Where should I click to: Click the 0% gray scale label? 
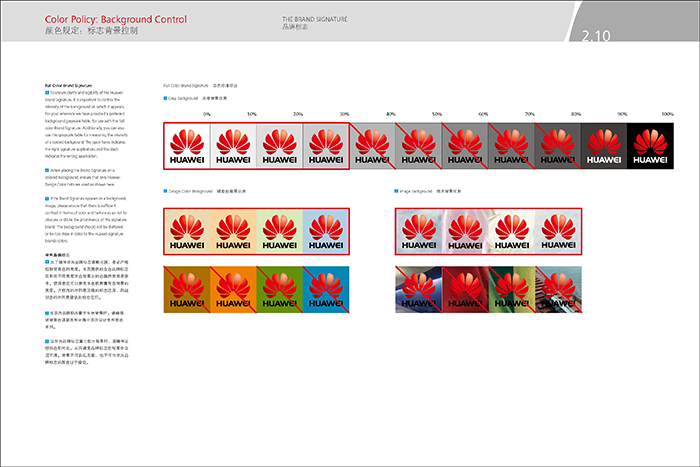207,115
